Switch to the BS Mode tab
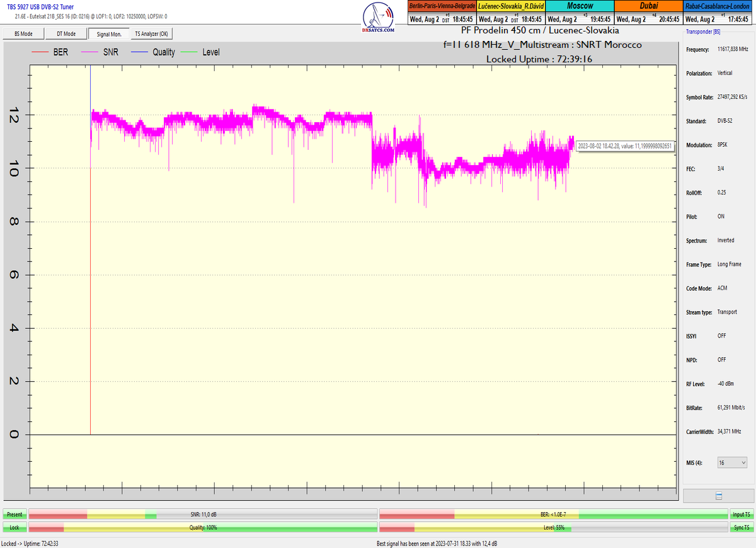Image resolution: width=756 pixels, height=548 pixels. click(x=23, y=34)
